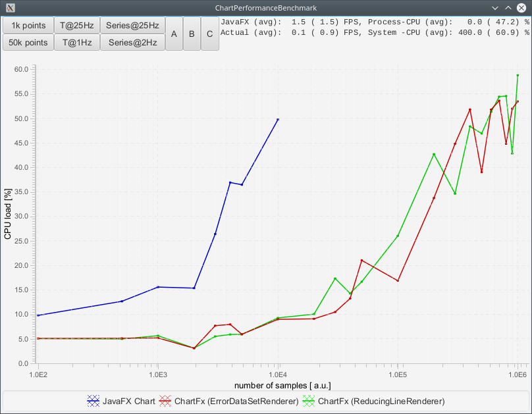This screenshot has width=532, height=414.
Task: Minimize the ChartPerformanceBenchmark window
Action: [495, 8]
